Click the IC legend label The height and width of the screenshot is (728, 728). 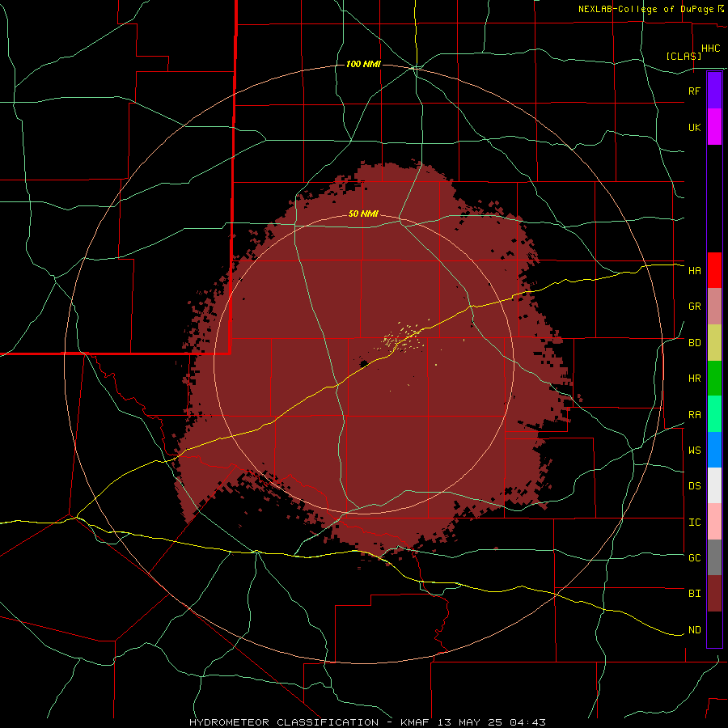point(694,523)
